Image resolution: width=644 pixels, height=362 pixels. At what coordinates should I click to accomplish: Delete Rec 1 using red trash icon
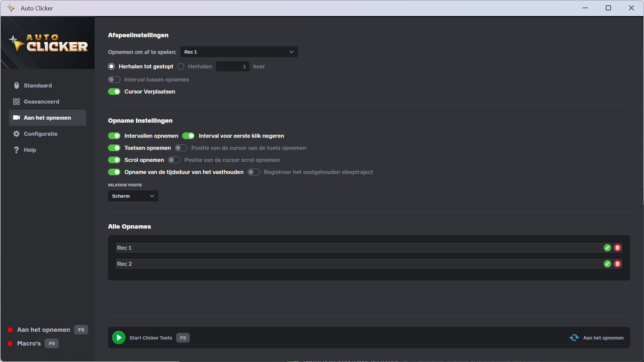pyautogui.click(x=618, y=248)
